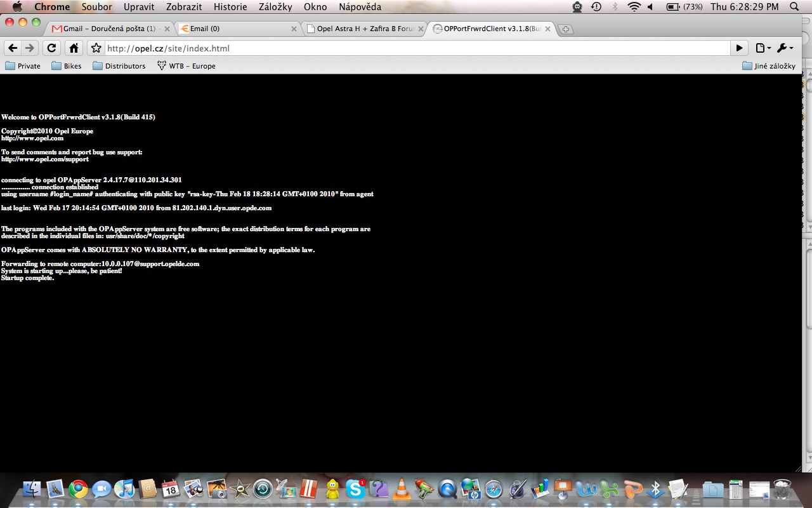The width and height of the screenshot is (812, 508).
Task: Open the Distributors bookmark folder
Action: pos(119,66)
